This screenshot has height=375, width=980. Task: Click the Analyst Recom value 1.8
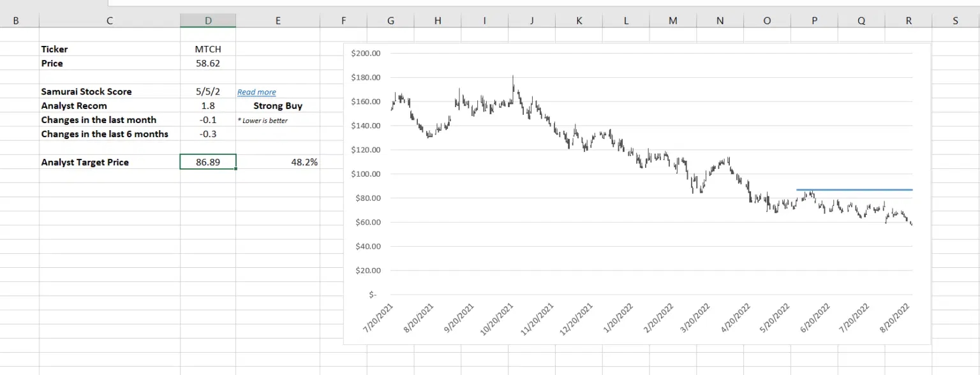[208, 105]
